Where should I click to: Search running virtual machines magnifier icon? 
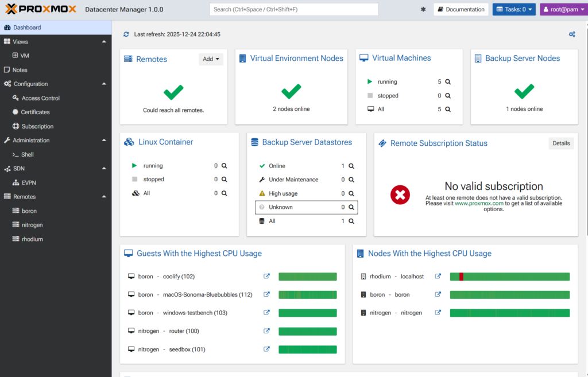[x=448, y=82]
